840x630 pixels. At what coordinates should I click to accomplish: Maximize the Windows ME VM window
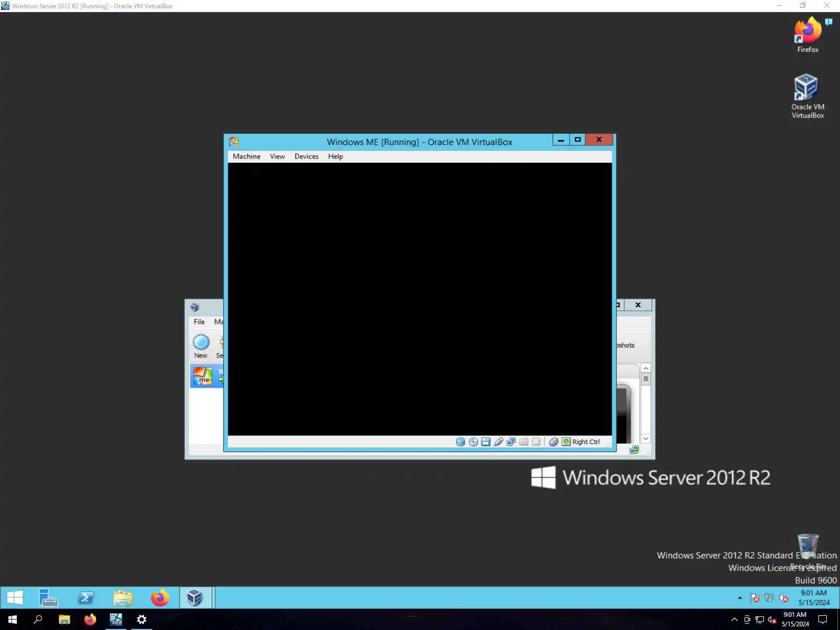(x=577, y=140)
